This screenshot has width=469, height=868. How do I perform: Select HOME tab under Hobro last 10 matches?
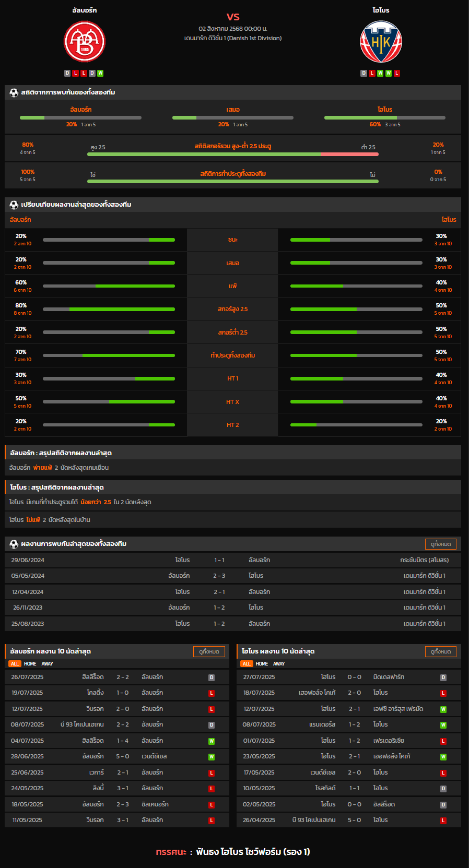pos(262,664)
